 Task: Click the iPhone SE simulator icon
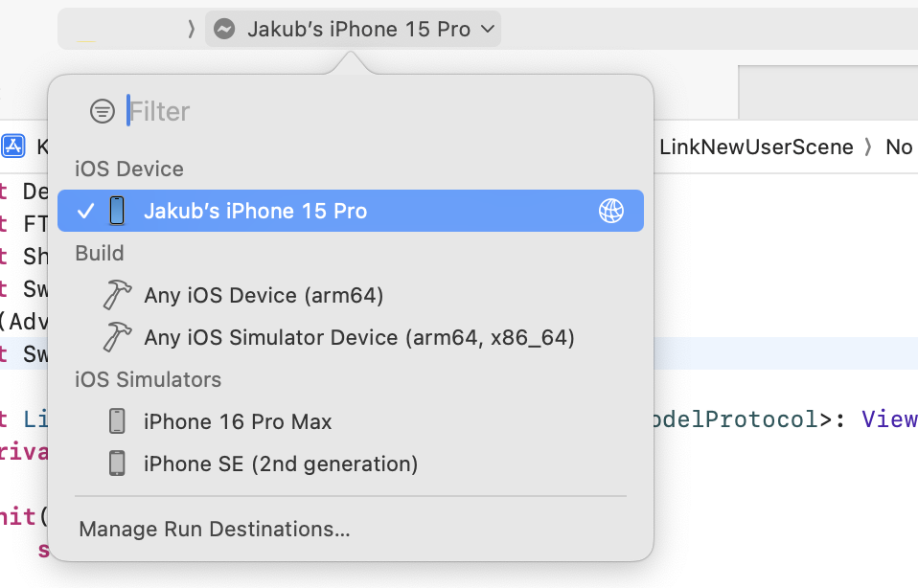[x=117, y=464]
